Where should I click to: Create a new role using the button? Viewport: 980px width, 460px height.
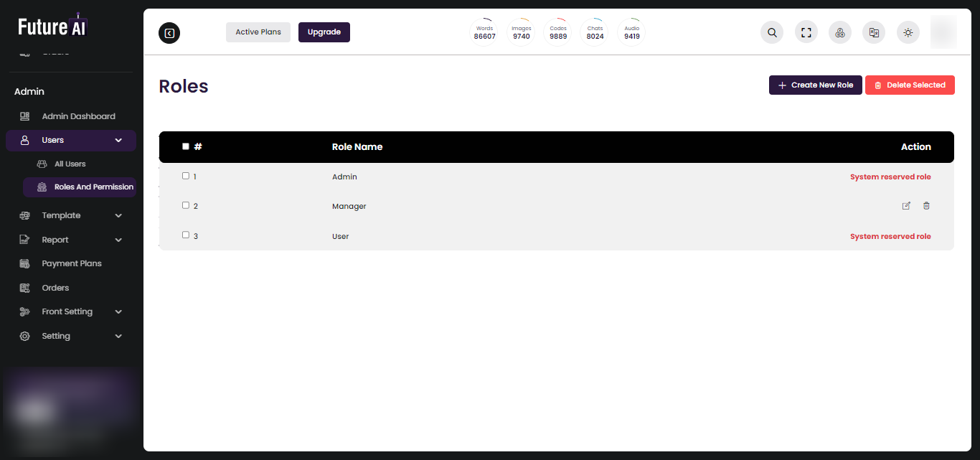(x=815, y=85)
